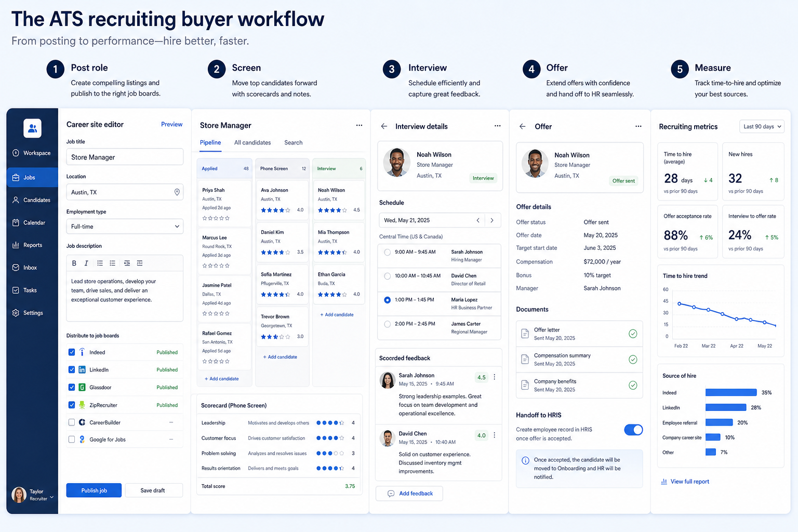Rate Problem solving on scorecard dots
The width and height of the screenshot is (798, 532).
(330, 454)
